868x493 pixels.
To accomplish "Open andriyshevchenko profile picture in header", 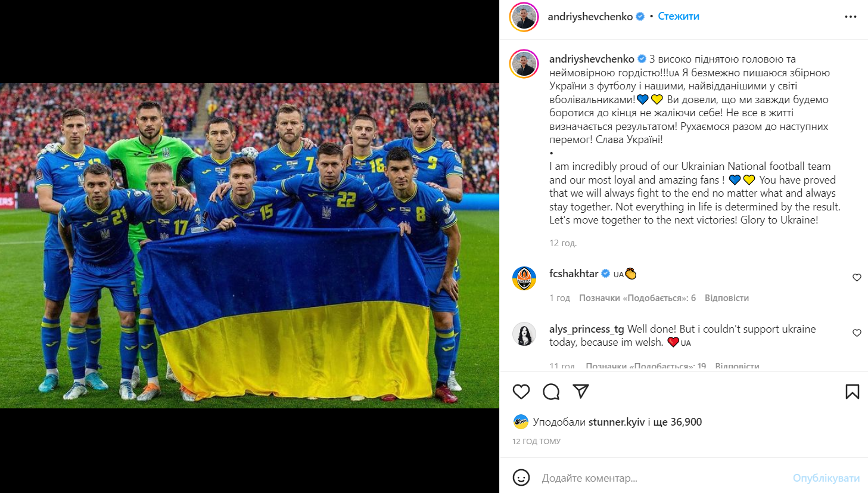I will (524, 17).
